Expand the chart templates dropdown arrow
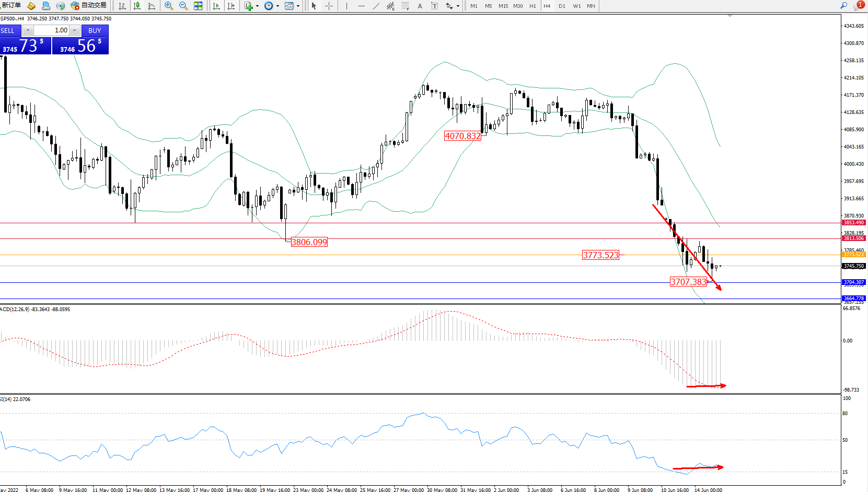Viewport: 868px width, 492px height. (x=298, y=6)
